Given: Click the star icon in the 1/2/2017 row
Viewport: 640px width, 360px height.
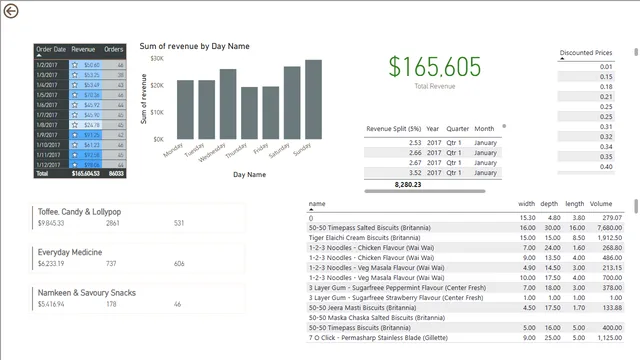Looking at the screenshot, I should 75,65.
